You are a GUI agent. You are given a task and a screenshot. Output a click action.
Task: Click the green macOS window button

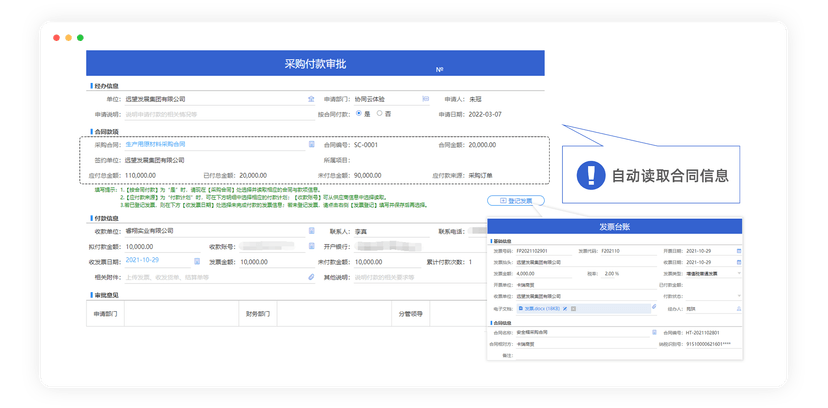(80, 37)
